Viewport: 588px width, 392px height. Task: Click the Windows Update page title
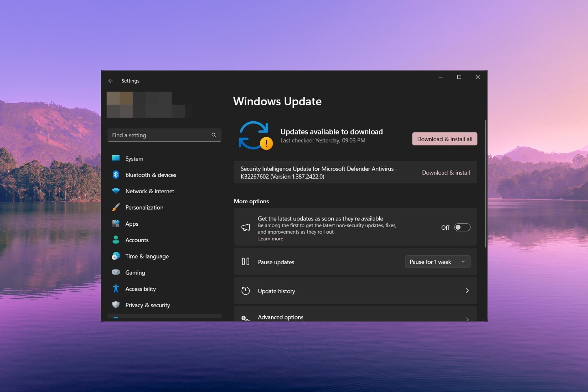click(277, 101)
